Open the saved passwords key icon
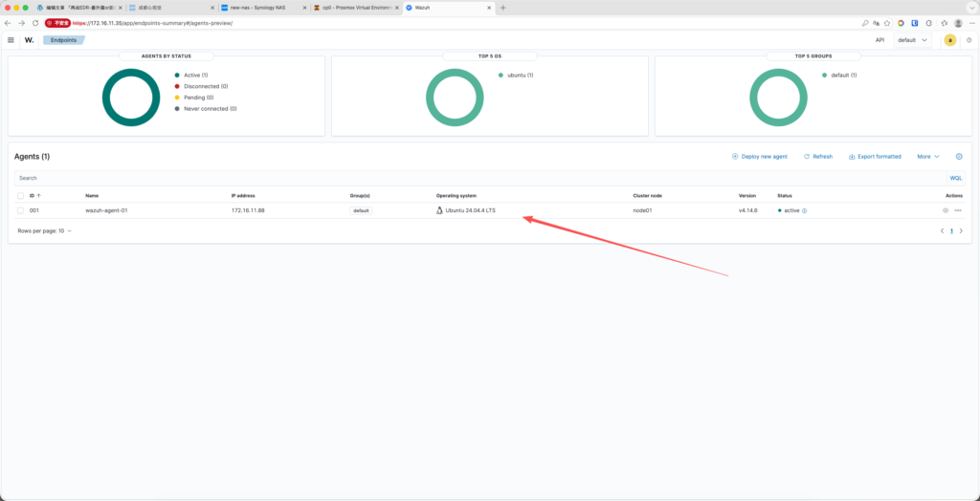 point(865,23)
